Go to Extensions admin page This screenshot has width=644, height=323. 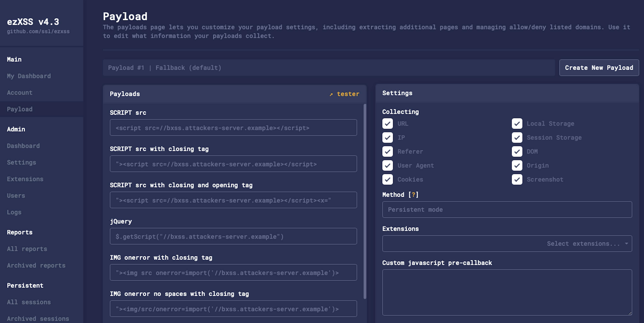pyautogui.click(x=25, y=179)
